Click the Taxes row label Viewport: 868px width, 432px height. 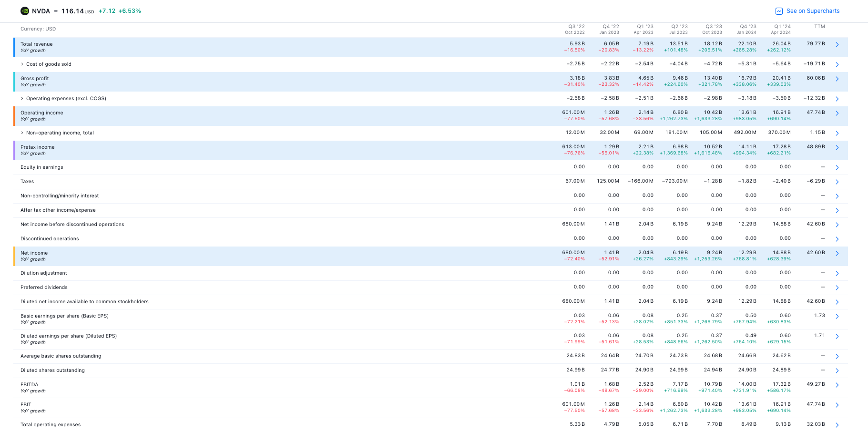pos(27,181)
